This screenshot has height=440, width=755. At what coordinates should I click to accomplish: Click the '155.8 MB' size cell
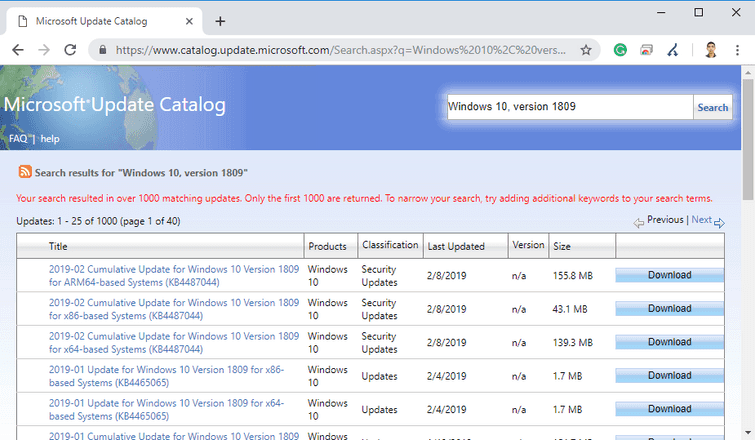click(x=573, y=276)
